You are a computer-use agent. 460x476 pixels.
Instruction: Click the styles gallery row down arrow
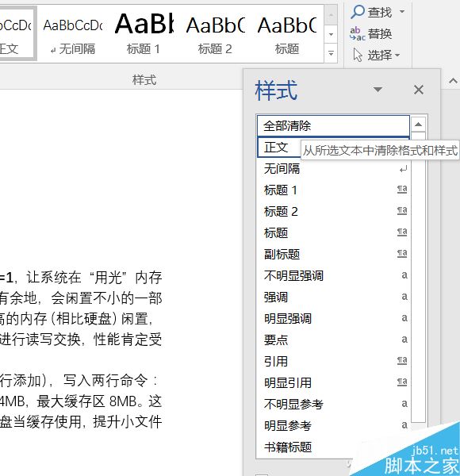[331, 34]
